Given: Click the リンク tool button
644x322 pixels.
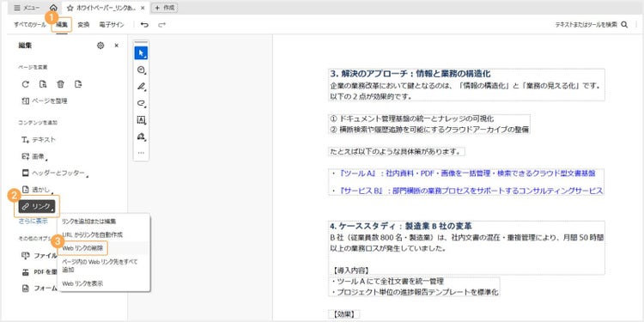Looking at the screenshot, I should click(37, 206).
